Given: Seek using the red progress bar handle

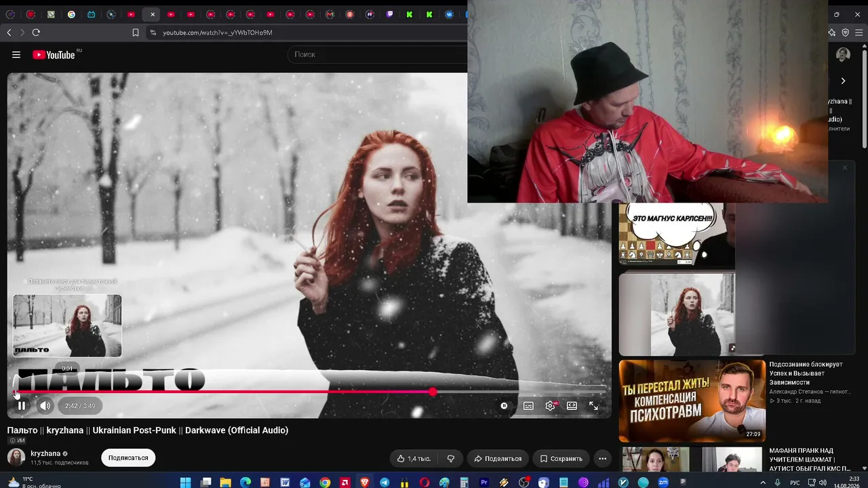Looking at the screenshot, I should (x=433, y=392).
